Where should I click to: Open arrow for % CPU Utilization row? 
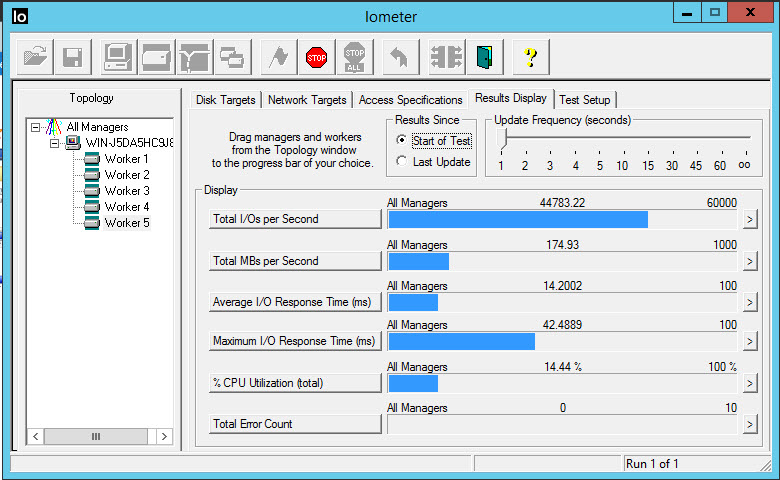point(750,384)
